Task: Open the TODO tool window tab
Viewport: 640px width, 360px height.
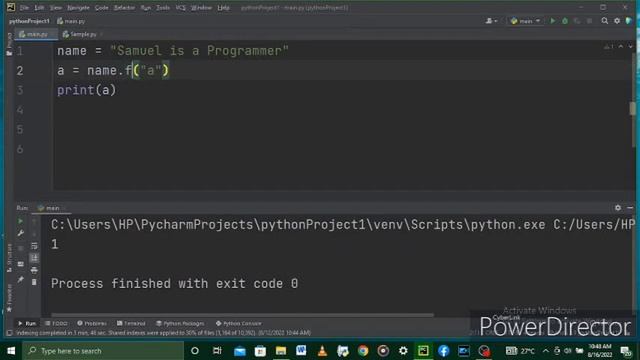Action: pyautogui.click(x=56, y=323)
